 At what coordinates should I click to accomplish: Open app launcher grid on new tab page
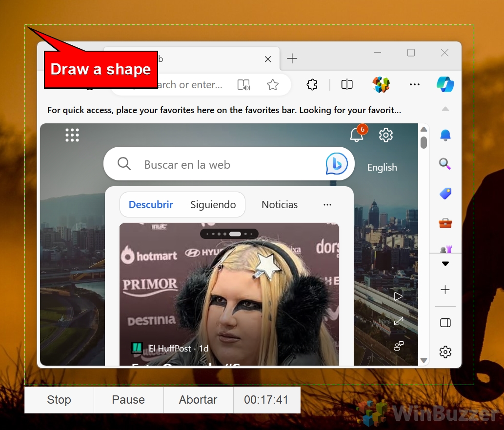(72, 135)
